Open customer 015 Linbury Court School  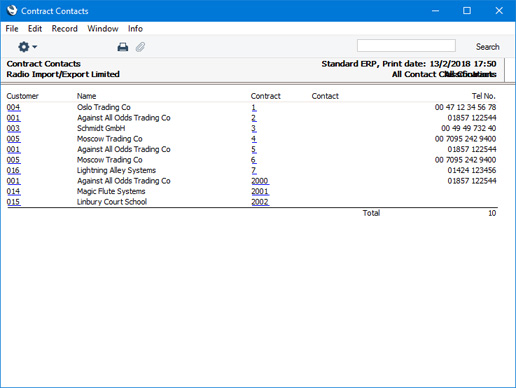pyautogui.click(x=13, y=202)
